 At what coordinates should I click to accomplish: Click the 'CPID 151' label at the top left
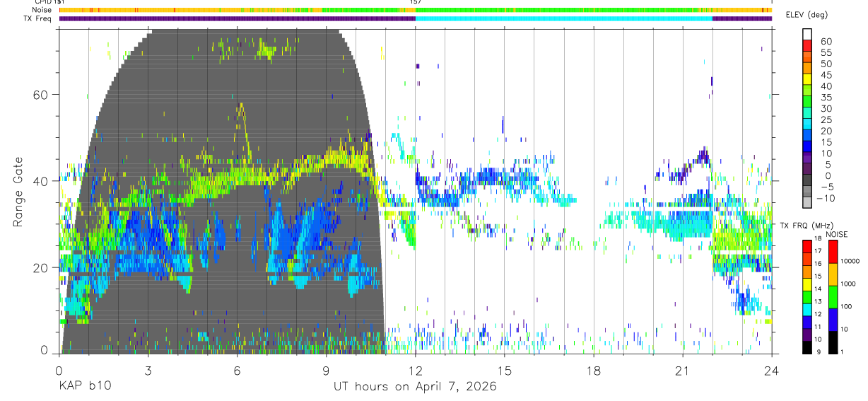[50, 2]
